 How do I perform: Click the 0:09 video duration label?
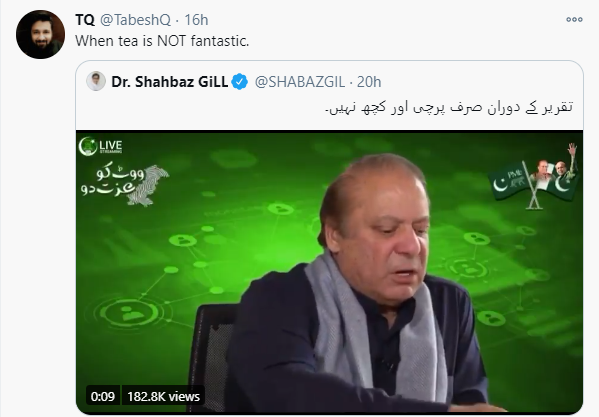click(x=103, y=396)
